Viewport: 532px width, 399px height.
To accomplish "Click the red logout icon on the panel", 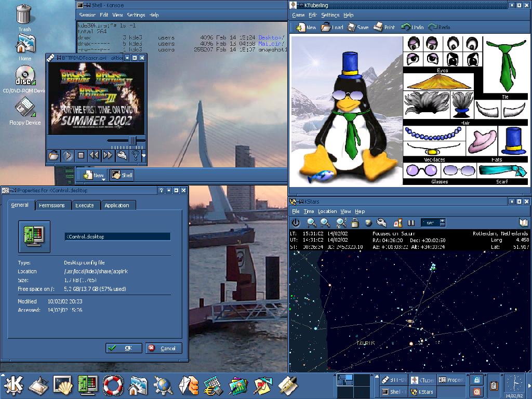I will click(x=476, y=392).
